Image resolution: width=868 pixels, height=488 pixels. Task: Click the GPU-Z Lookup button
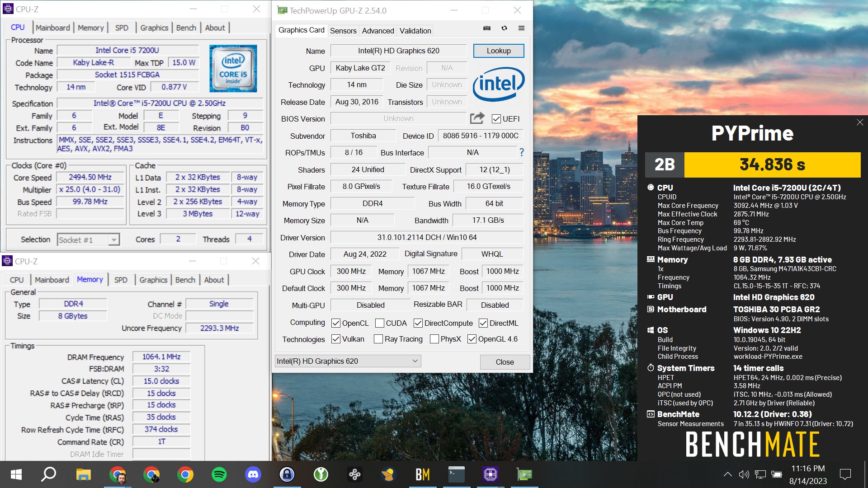(x=499, y=51)
